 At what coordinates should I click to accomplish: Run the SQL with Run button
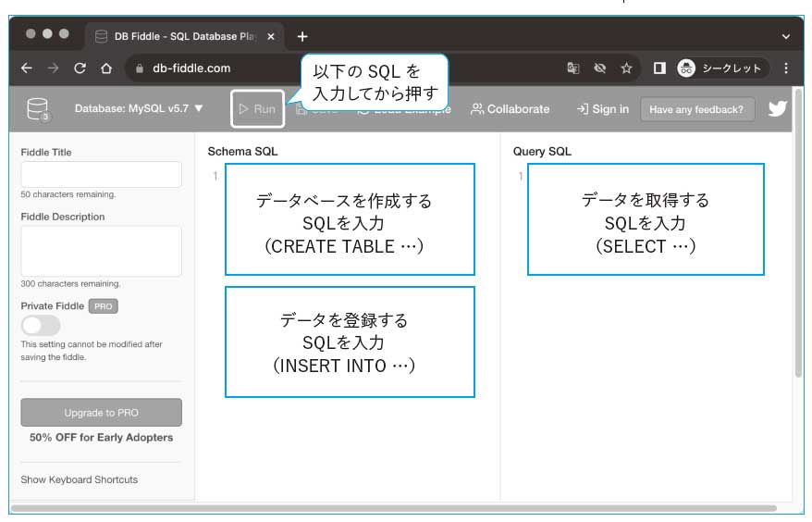[257, 109]
